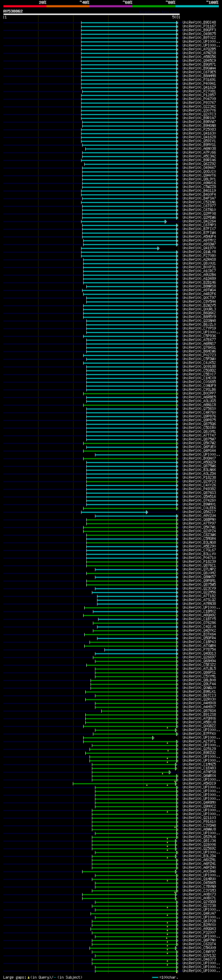Open hit UniRef100_B9GFF3
This screenshot has height=980, width=222.
tap(199, 30)
